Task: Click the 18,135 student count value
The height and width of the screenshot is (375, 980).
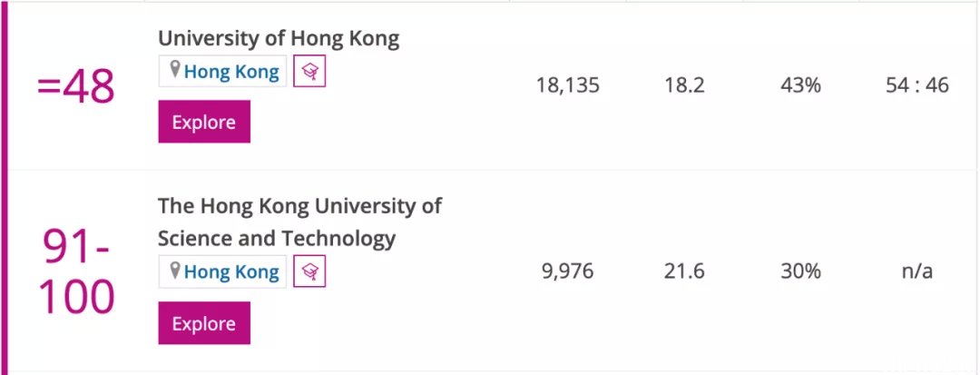Action: [567, 85]
